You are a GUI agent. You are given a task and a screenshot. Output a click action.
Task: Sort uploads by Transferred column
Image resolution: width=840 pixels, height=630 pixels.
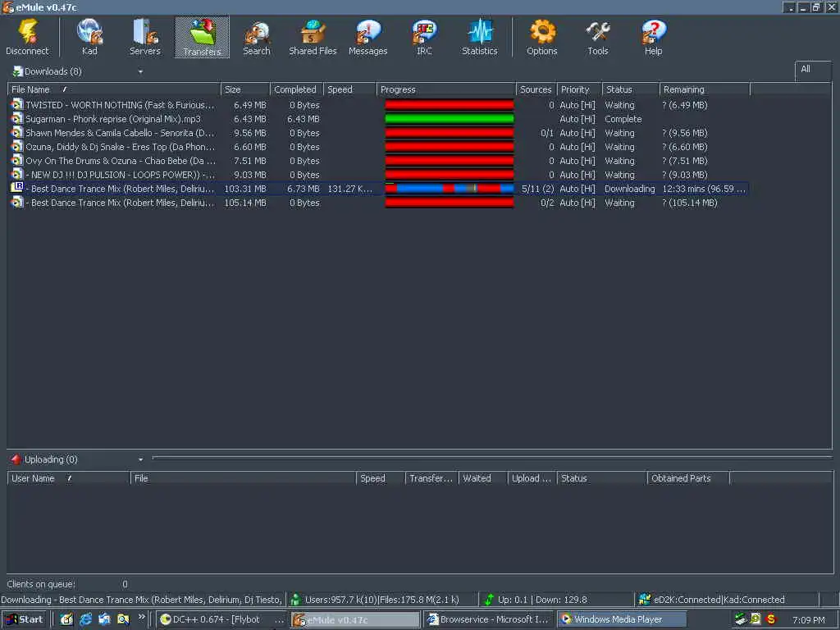click(431, 478)
